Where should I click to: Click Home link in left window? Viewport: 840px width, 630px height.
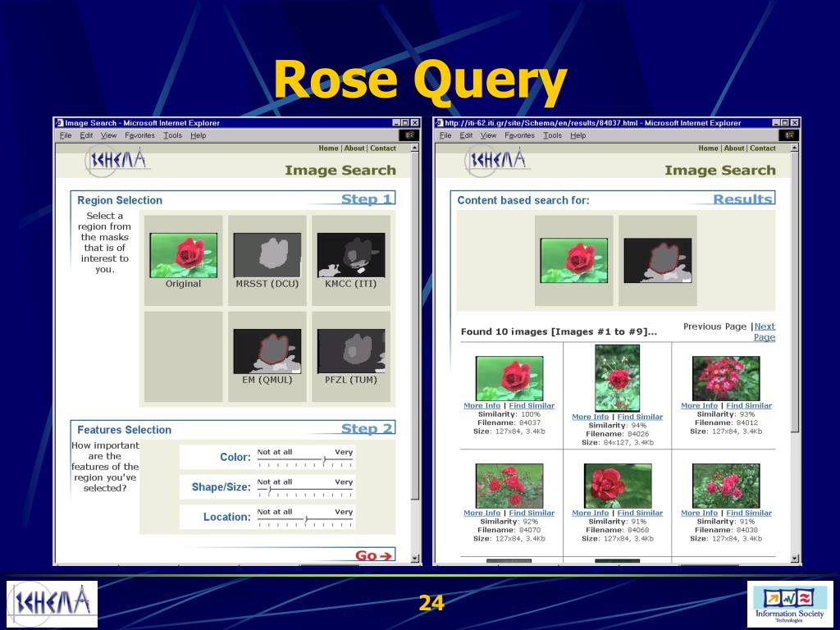pos(328,148)
